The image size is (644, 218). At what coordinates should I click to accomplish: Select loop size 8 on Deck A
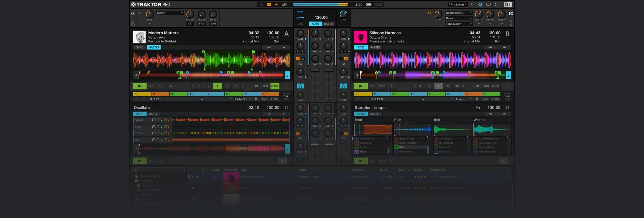(227, 86)
